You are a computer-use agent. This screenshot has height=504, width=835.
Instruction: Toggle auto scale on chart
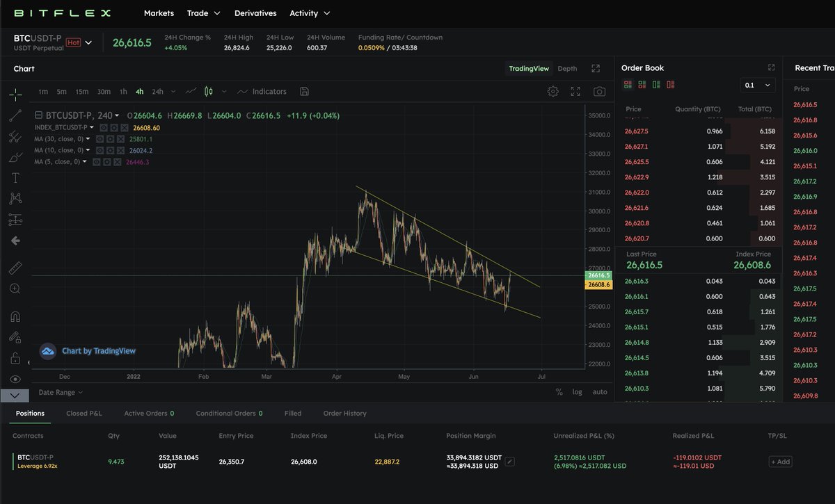(600, 392)
